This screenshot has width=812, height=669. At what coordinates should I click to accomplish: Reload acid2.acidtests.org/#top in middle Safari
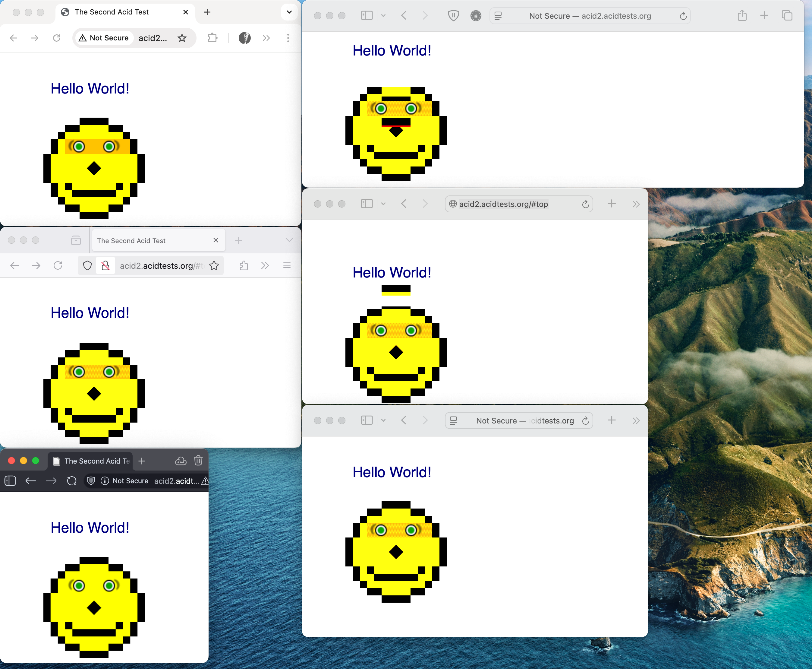[x=585, y=204]
